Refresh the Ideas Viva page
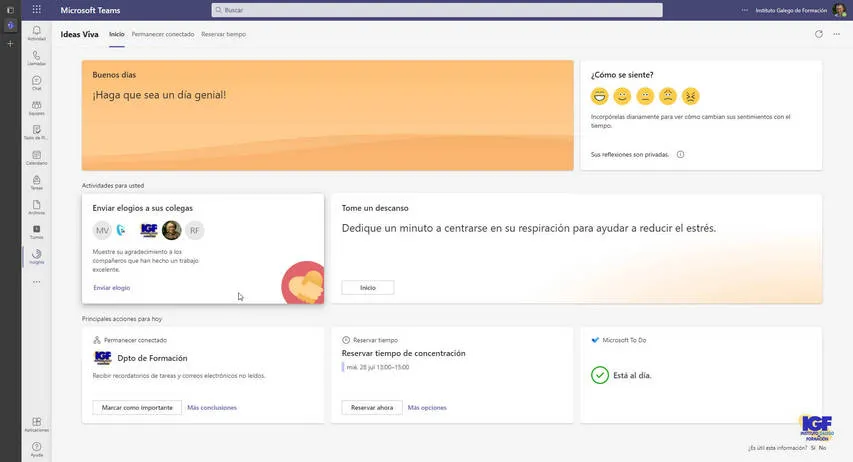Screen dimensions: 853x462 click(818, 34)
